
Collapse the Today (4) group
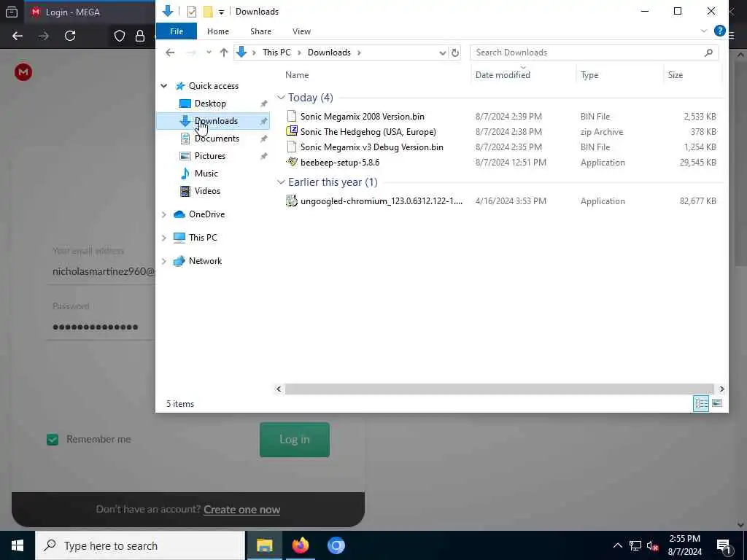tap(281, 98)
